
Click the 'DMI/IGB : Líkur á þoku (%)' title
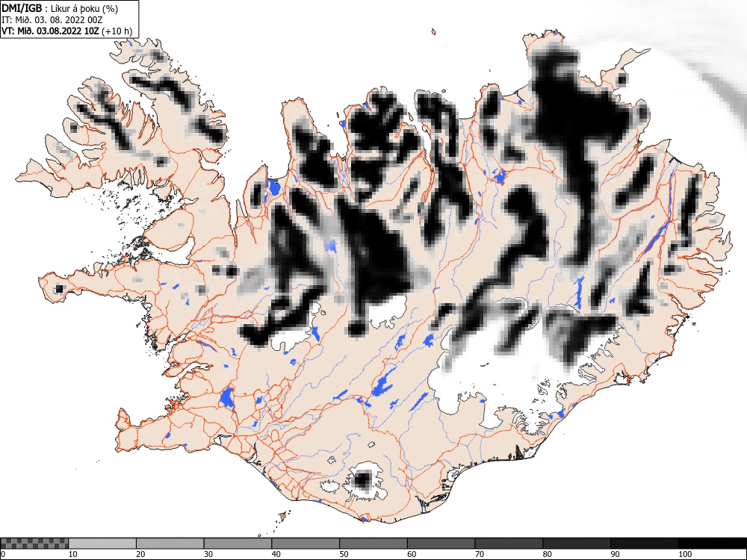60,8
